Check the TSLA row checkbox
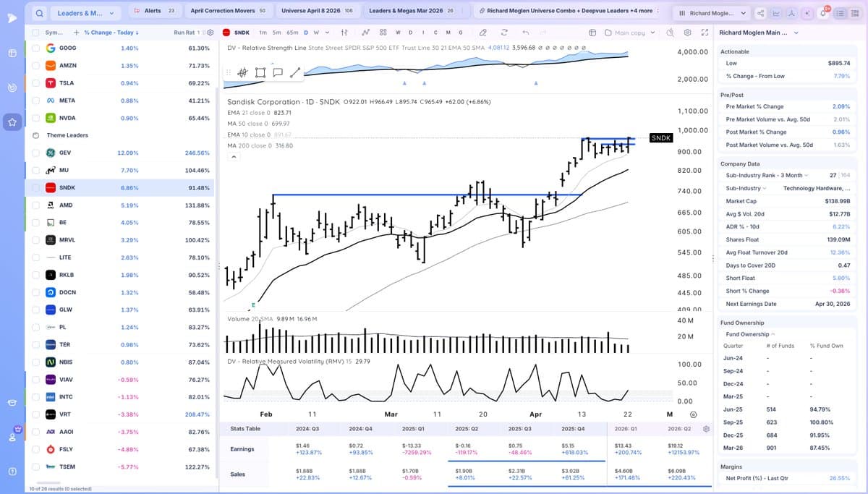The height and width of the screenshot is (494, 868). click(35, 83)
